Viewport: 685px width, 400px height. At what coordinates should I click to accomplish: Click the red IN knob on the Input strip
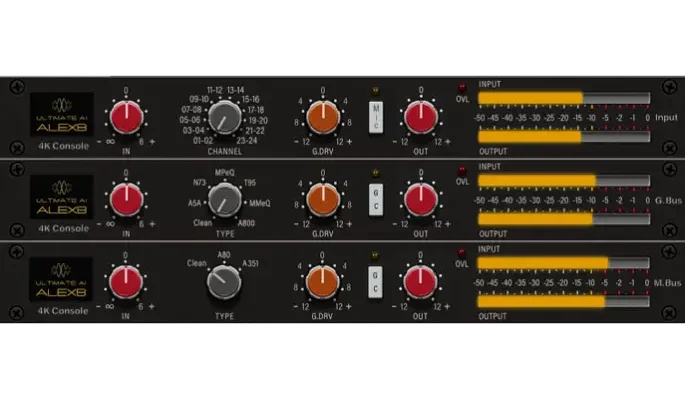click(126, 119)
